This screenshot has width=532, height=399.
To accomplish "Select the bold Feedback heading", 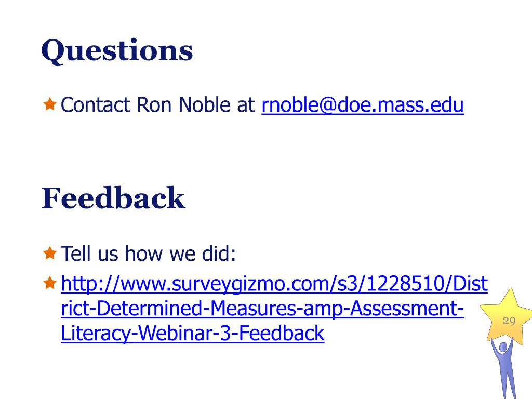I will tap(113, 198).
